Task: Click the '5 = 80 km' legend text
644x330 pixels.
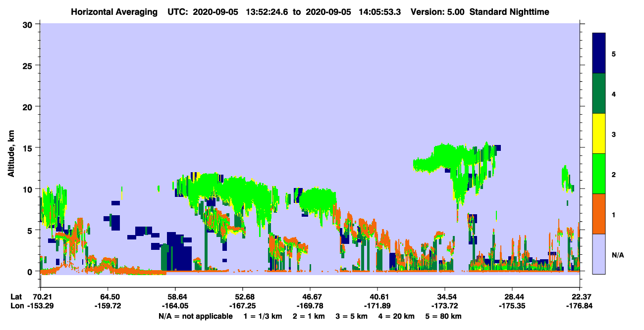Action: click(x=444, y=316)
